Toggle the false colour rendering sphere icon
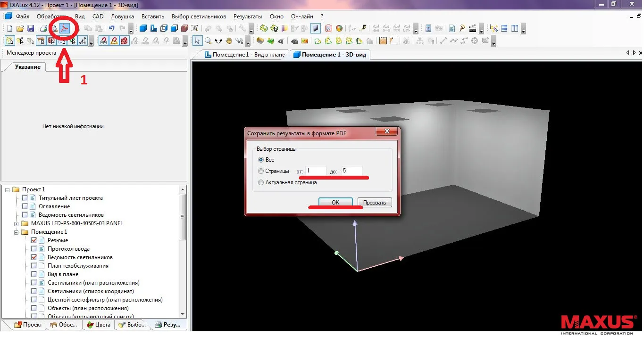The height and width of the screenshot is (344, 644). pos(339,29)
